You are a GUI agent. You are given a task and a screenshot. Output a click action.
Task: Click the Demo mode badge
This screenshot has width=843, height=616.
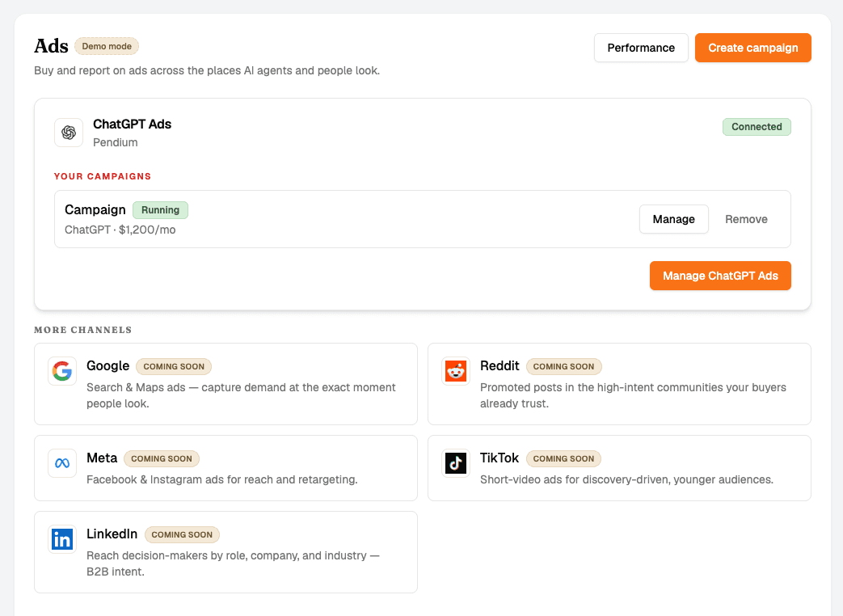[107, 46]
